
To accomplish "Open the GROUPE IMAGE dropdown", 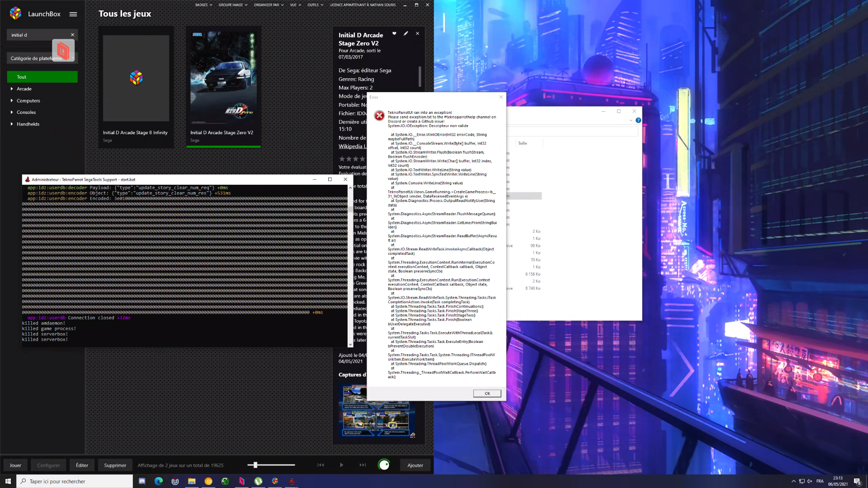I will coord(233,5).
